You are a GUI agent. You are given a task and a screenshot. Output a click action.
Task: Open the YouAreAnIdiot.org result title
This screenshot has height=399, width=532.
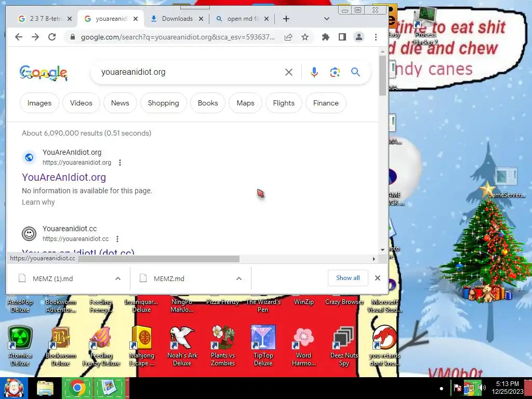[x=64, y=177]
